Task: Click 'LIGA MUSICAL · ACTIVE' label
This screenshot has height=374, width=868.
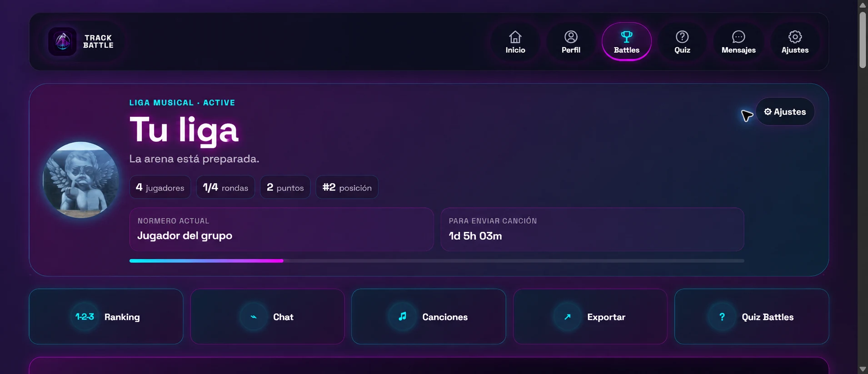Action: coord(182,103)
